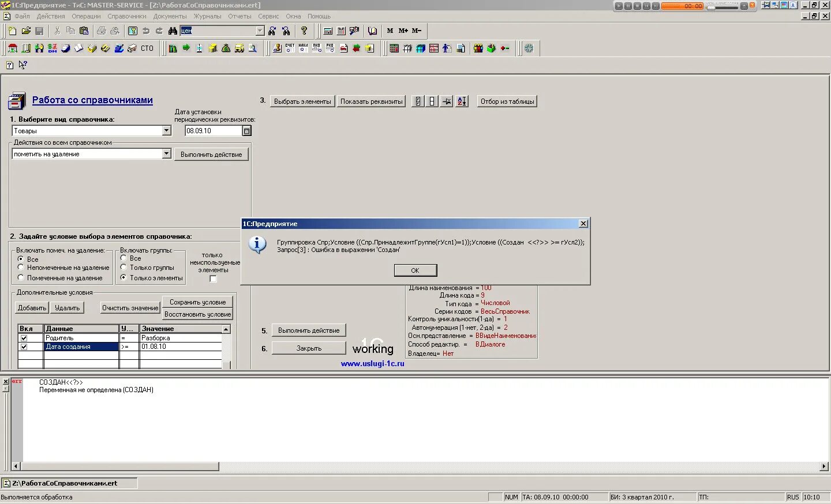Click the ПКО cash receipt icon
The height and width of the screenshot is (504, 831).
click(316, 48)
